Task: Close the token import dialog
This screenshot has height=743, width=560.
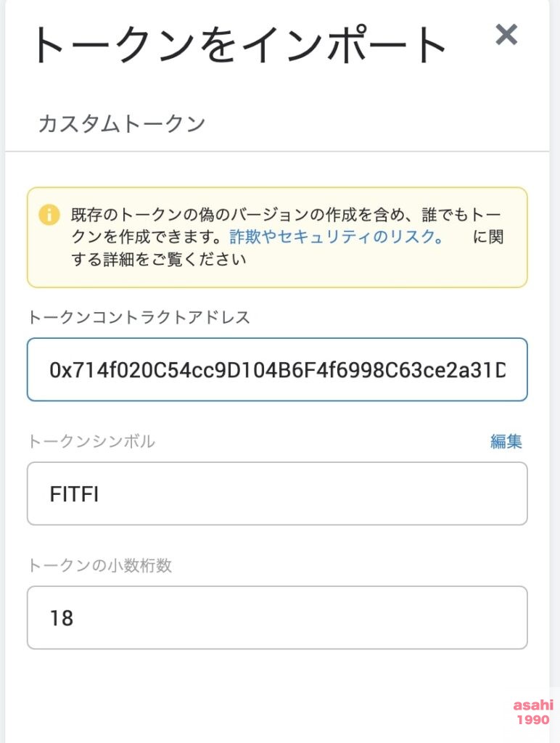Action: coord(506,35)
